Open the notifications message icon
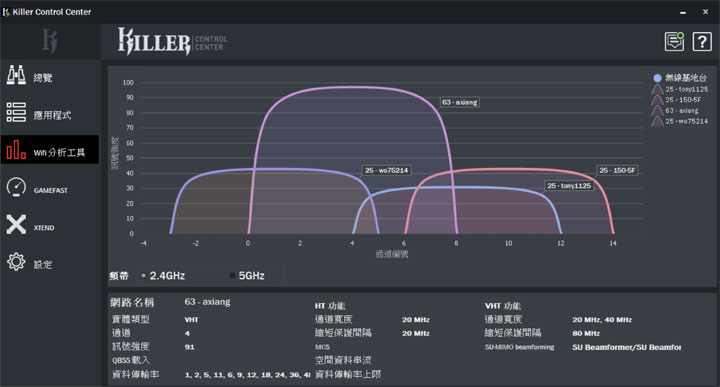This screenshot has width=720, height=387. [674, 42]
